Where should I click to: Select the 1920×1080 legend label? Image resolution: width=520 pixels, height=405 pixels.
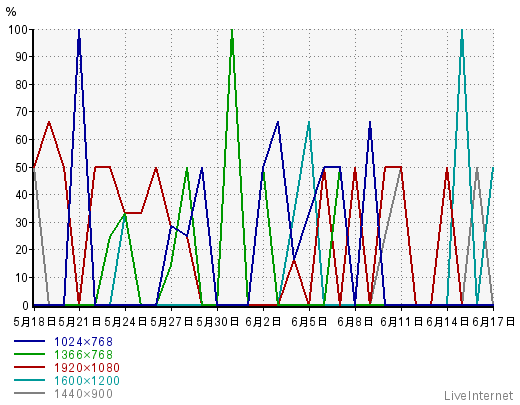(87, 368)
